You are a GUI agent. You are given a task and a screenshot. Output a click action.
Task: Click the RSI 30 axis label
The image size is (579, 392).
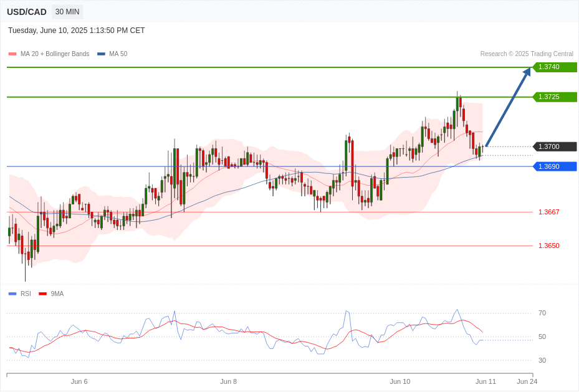click(542, 360)
